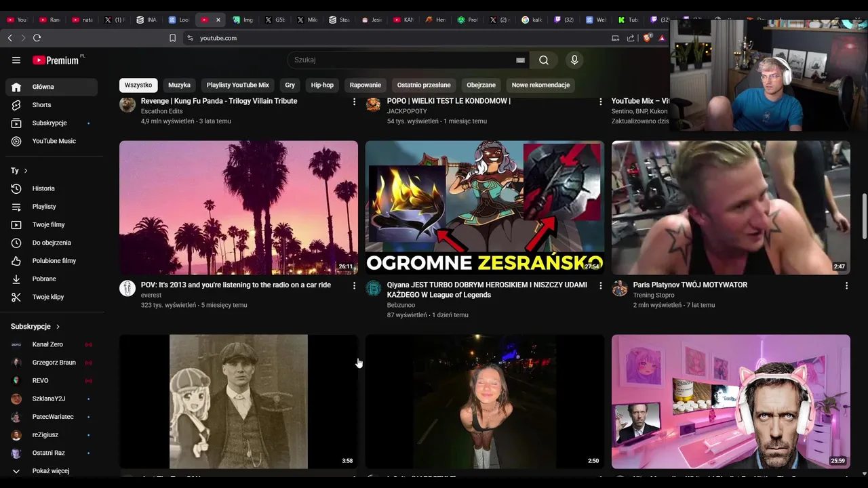Open the hamburger guide menu
Image resolution: width=868 pixels, height=488 pixels.
[x=16, y=60]
